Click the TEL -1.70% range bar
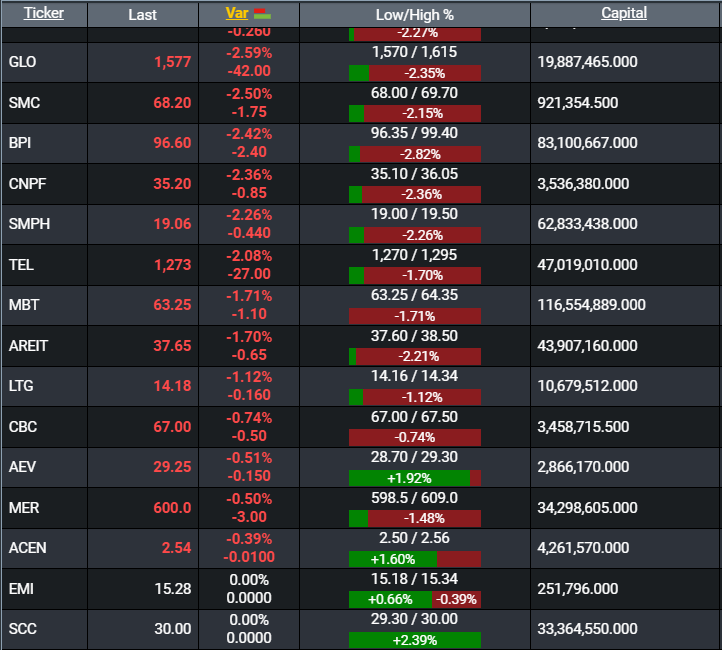Image resolution: width=722 pixels, height=650 pixels. (415, 276)
